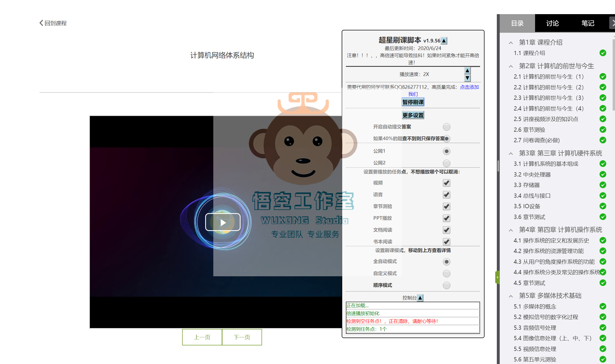Screen dimensions: 615x364
Task: Click completion checkmark next to 3.5 IO设备
Action: point(603,206)
